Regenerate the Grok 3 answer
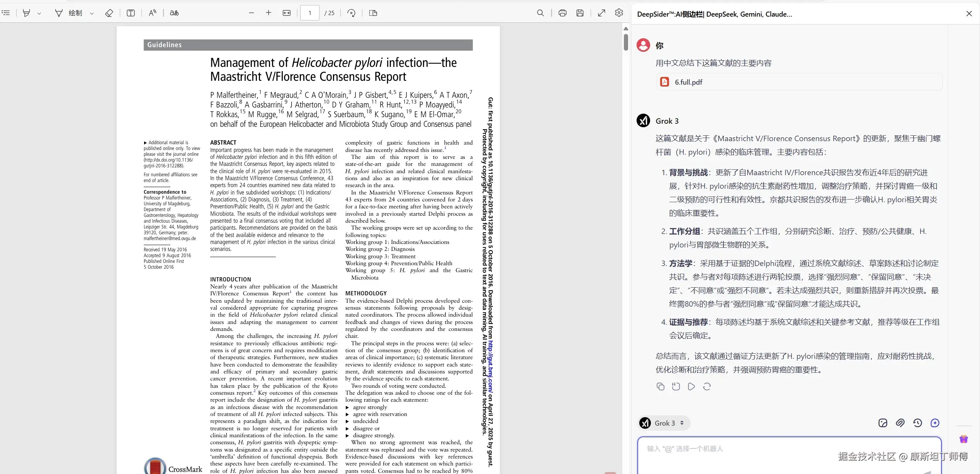Screen dimensions: 980x474 point(707,387)
